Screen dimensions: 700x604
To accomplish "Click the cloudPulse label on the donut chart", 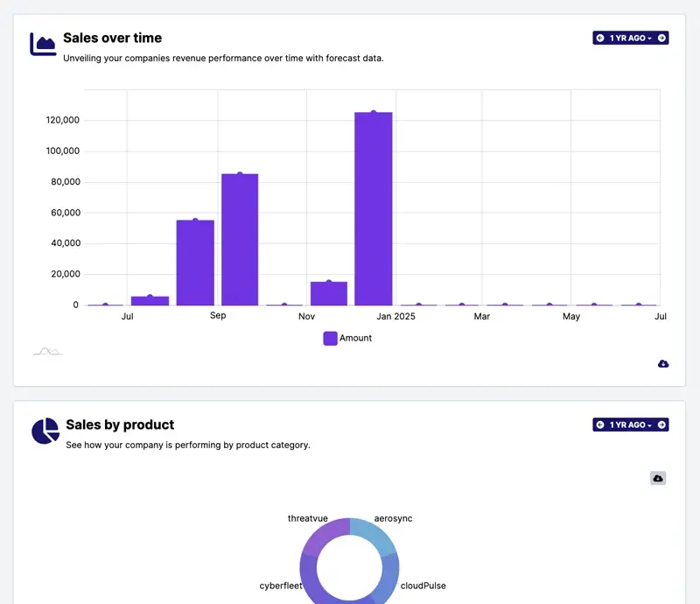I will point(423,586).
